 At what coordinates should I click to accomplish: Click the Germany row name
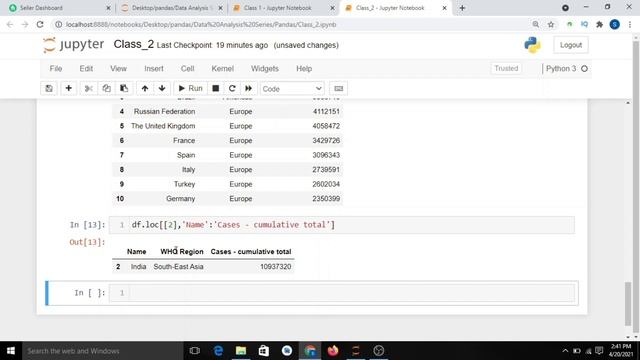tap(180, 199)
